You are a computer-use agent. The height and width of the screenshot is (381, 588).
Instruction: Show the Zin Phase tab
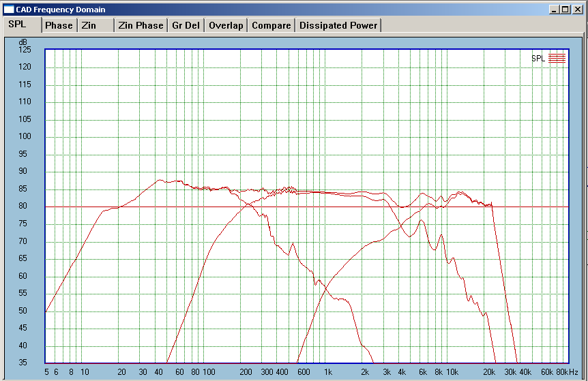(x=141, y=25)
